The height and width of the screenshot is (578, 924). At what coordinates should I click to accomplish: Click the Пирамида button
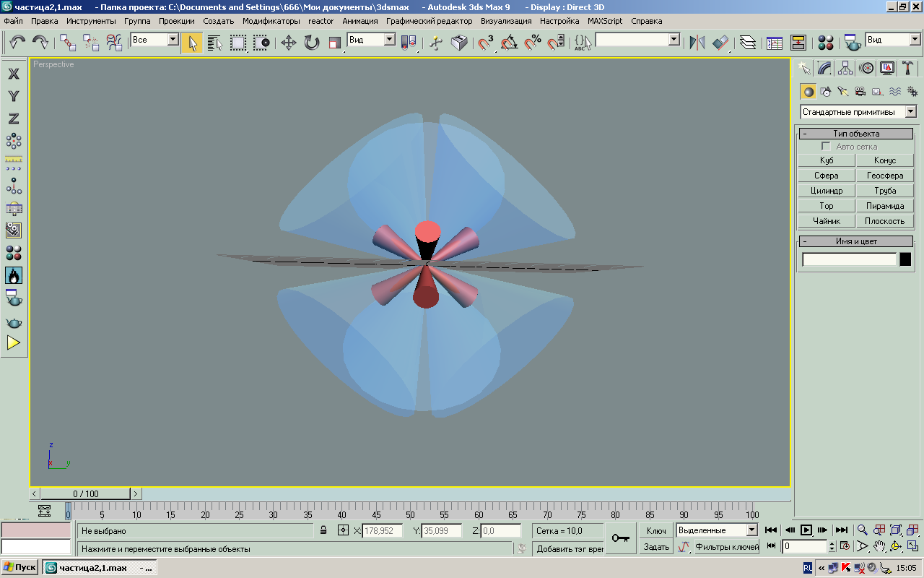coord(884,206)
